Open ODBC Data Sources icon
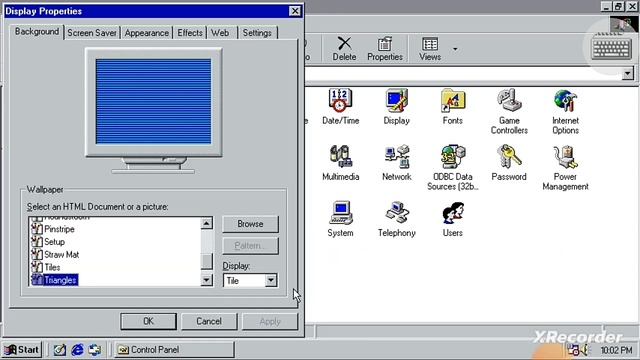The height and width of the screenshot is (360, 640). [x=452, y=168]
